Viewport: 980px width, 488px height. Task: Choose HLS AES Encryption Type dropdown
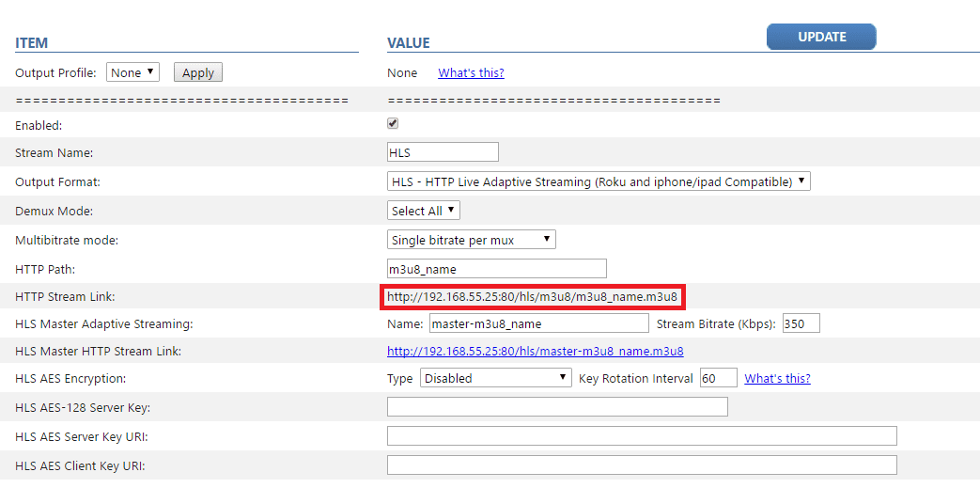tap(495, 378)
